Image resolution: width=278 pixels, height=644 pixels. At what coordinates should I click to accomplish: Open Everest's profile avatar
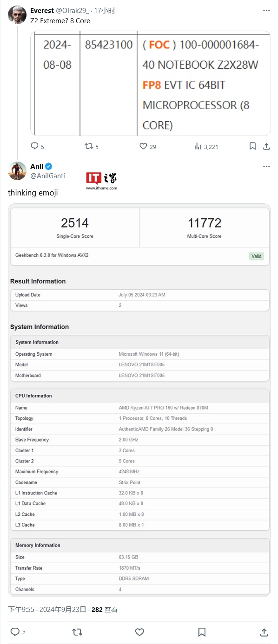17,15
